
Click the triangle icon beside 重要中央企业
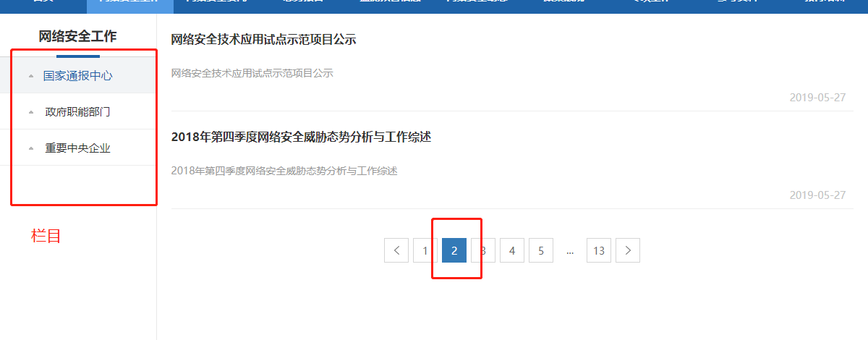click(x=30, y=148)
